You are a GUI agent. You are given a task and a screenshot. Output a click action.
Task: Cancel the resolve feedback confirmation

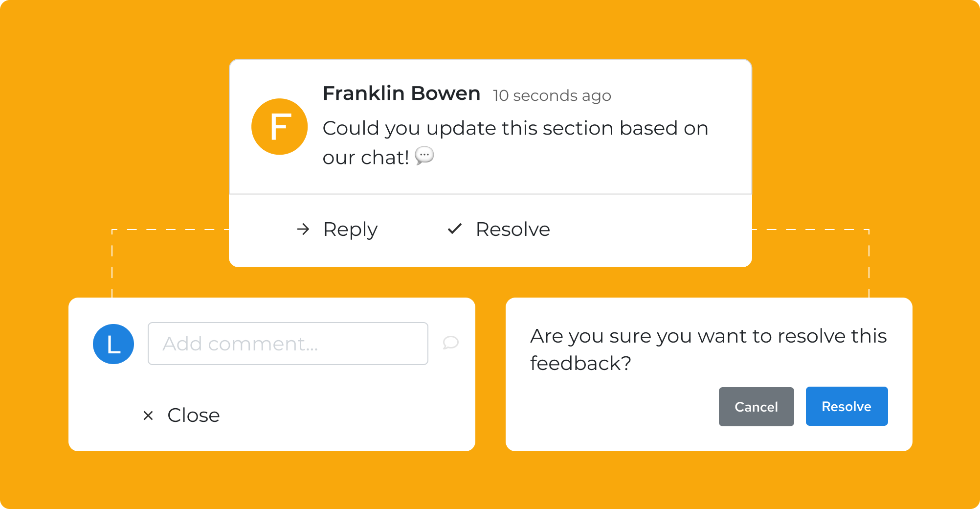tap(756, 407)
